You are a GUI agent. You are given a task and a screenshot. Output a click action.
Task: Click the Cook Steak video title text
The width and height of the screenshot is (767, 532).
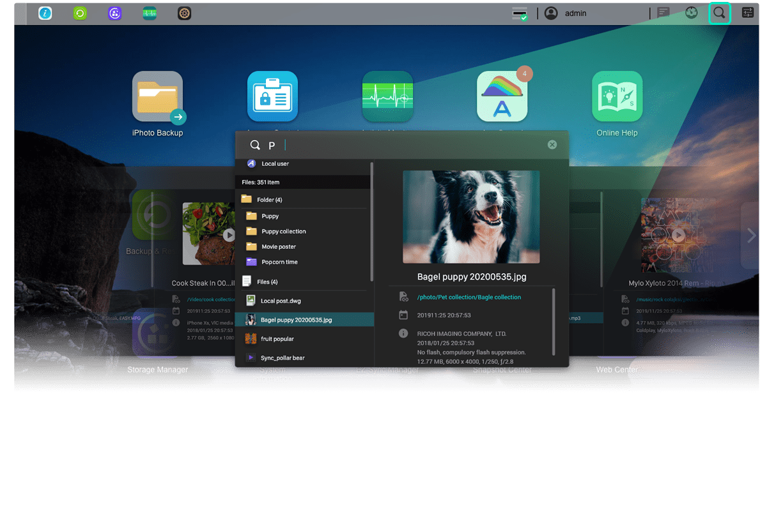pyautogui.click(x=203, y=283)
